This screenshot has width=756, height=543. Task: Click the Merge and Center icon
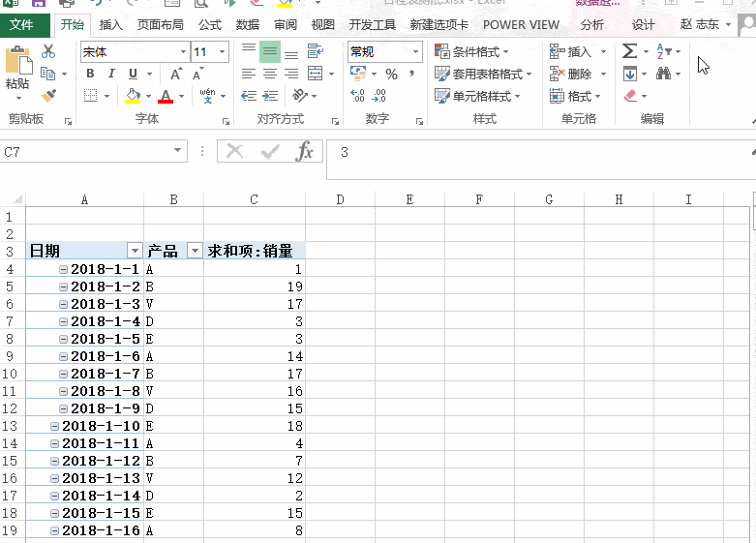[316, 74]
